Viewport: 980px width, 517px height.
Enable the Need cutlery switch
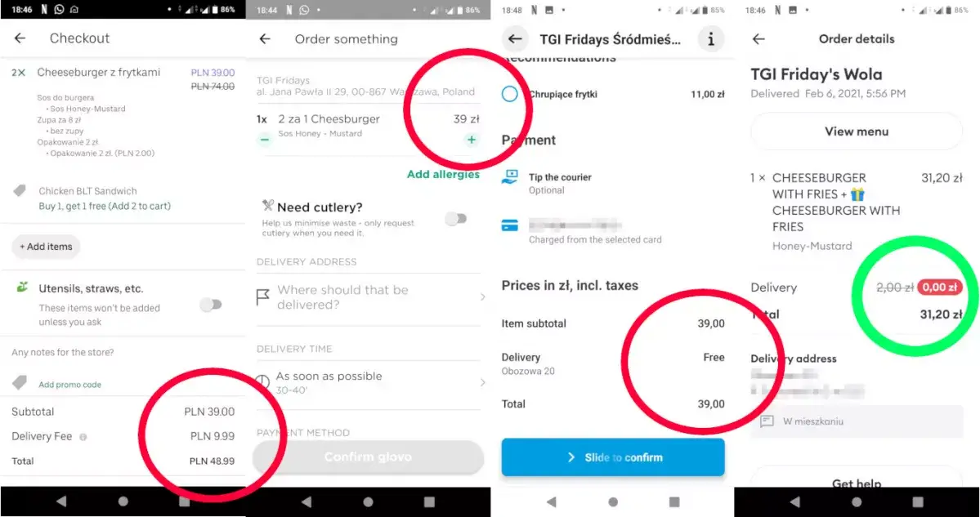(455, 219)
